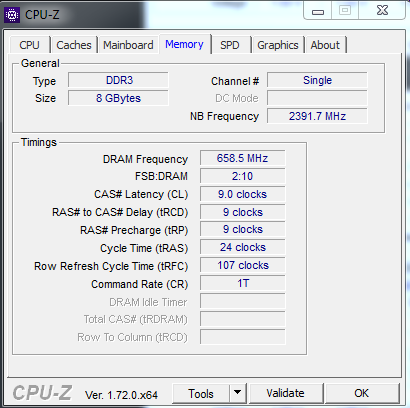Screen dimensions: 410x408
Task: Close the CPU-Z window
Action: pyautogui.click(x=382, y=11)
